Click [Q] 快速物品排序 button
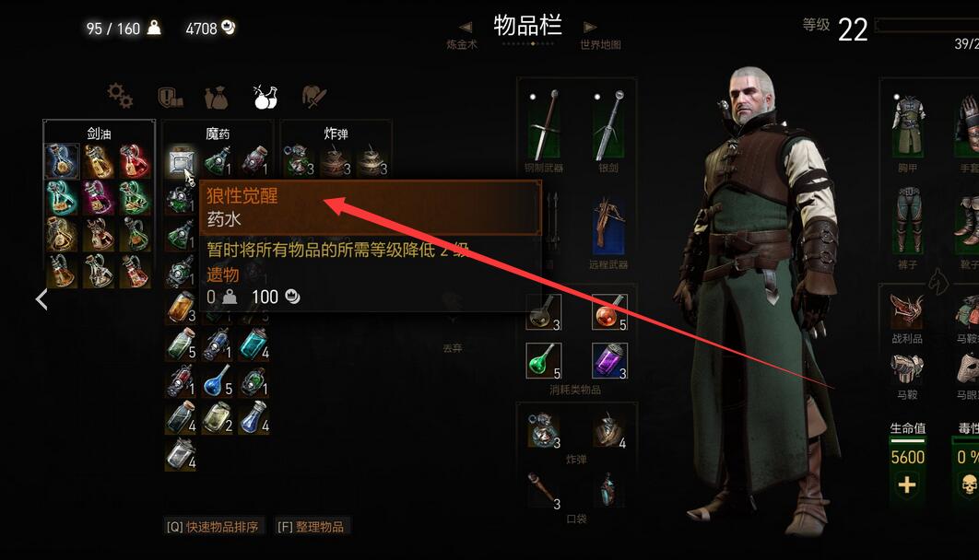This screenshot has width=979, height=560. [212, 527]
